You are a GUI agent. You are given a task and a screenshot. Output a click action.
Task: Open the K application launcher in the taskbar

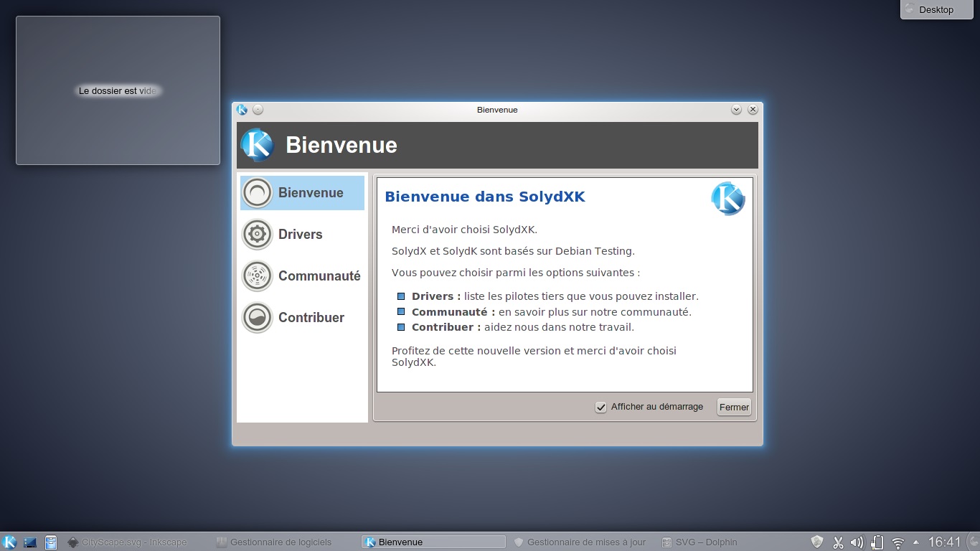point(10,542)
